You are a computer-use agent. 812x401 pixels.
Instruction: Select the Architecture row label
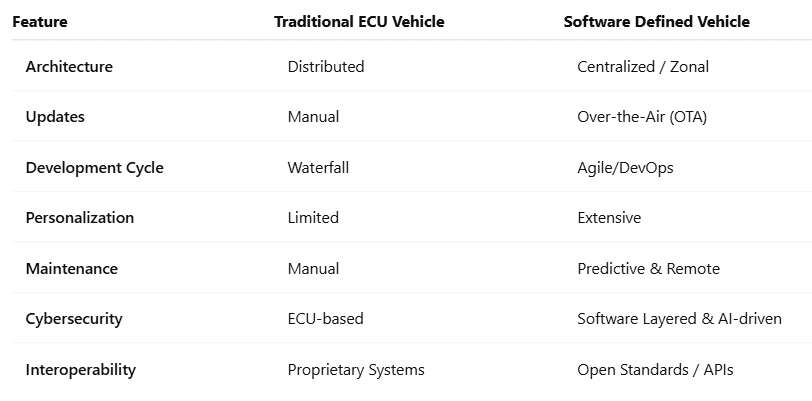(69, 67)
